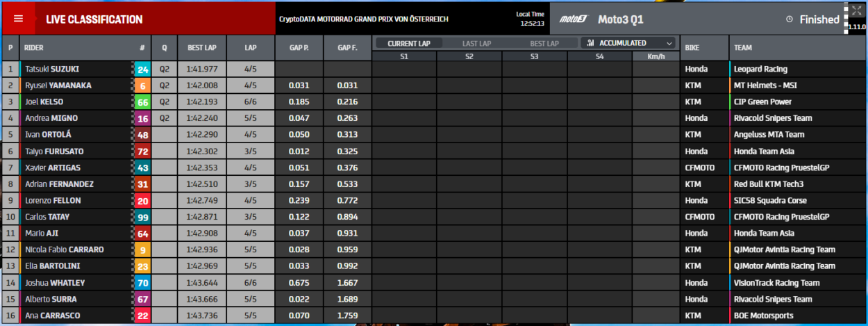Screen dimensions: 868x326
Task: Sort by Best Lap column header
Action: 201,48
